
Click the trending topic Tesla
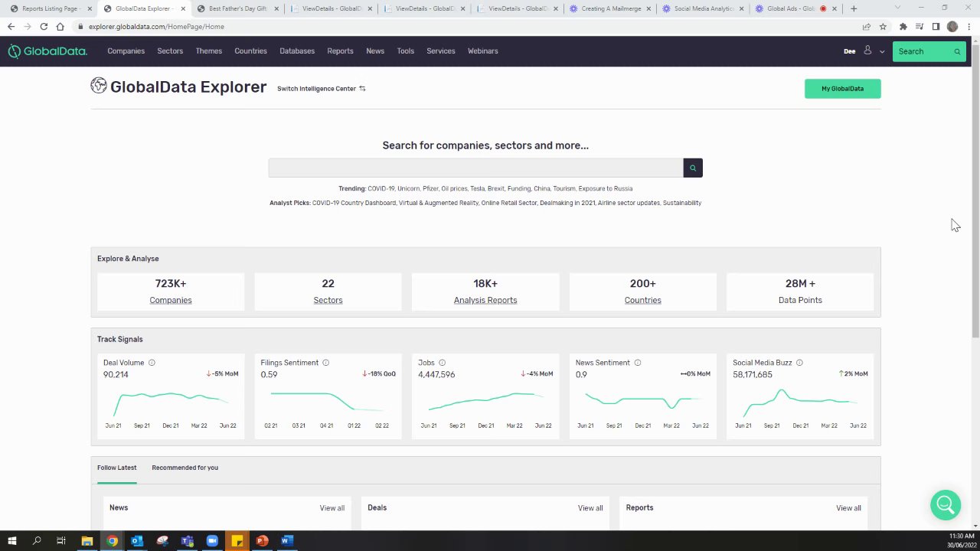click(477, 188)
